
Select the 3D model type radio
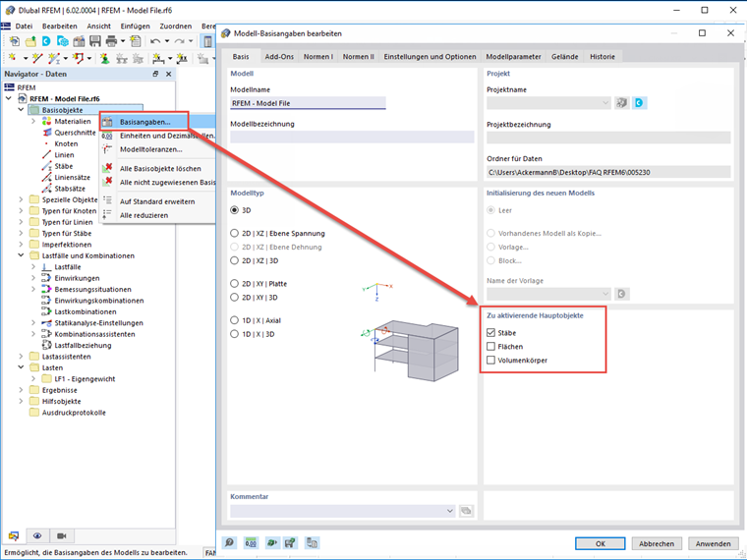(x=234, y=210)
